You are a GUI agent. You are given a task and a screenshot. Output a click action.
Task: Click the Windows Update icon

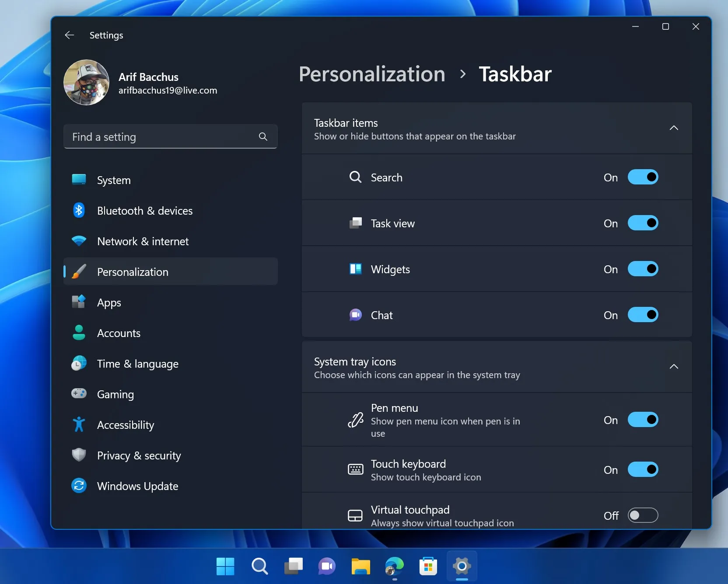point(79,486)
